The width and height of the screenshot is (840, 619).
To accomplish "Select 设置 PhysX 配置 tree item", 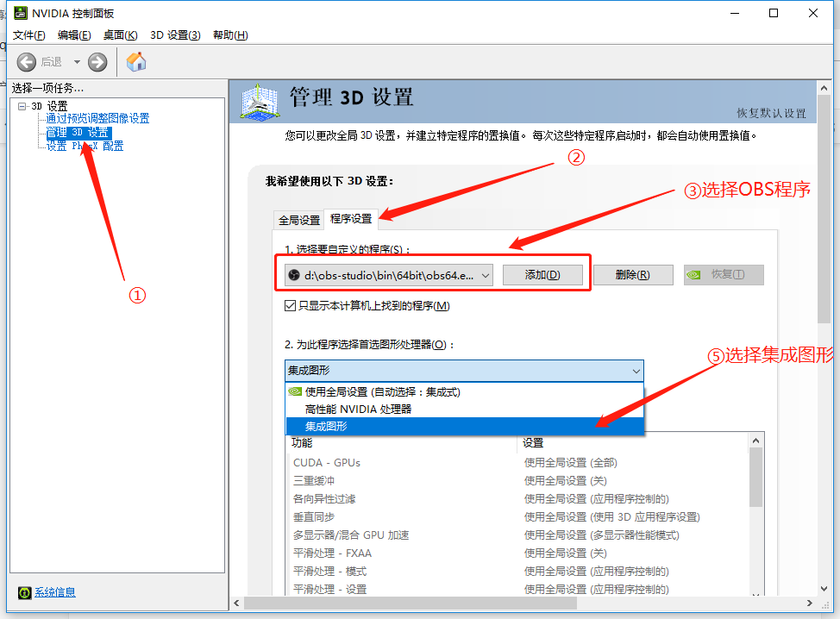I will (x=85, y=147).
